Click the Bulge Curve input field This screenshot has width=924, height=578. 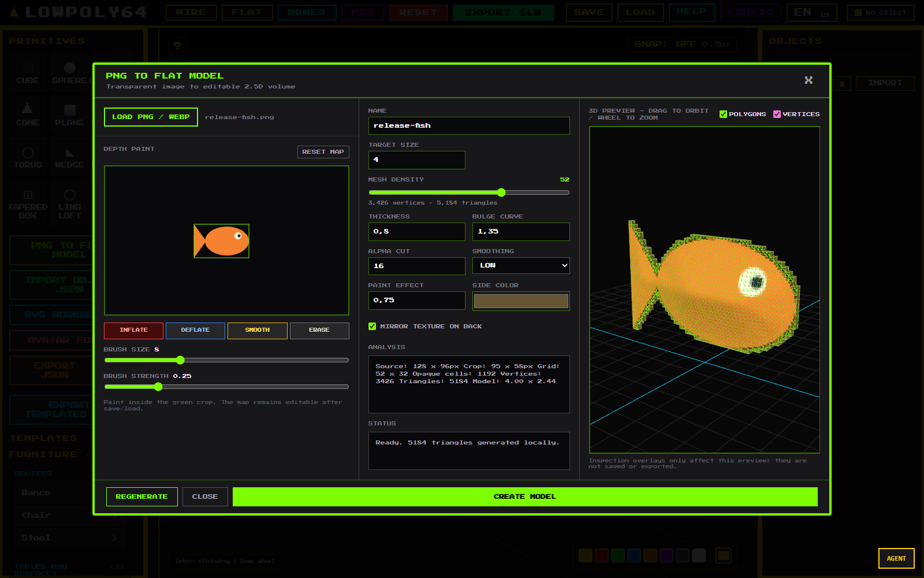[521, 231]
